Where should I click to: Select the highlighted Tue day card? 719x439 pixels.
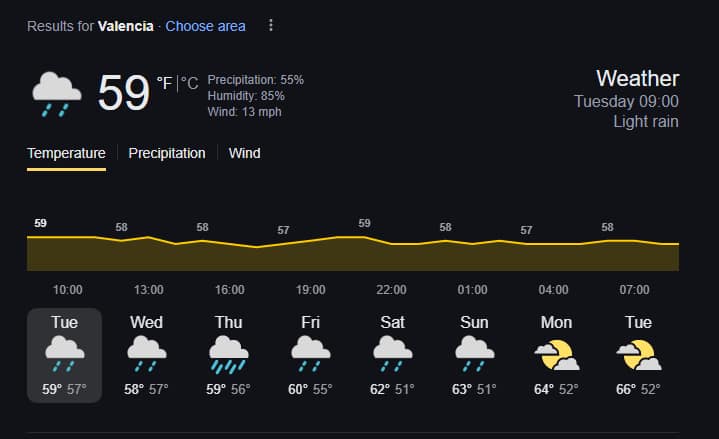tap(64, 355)
